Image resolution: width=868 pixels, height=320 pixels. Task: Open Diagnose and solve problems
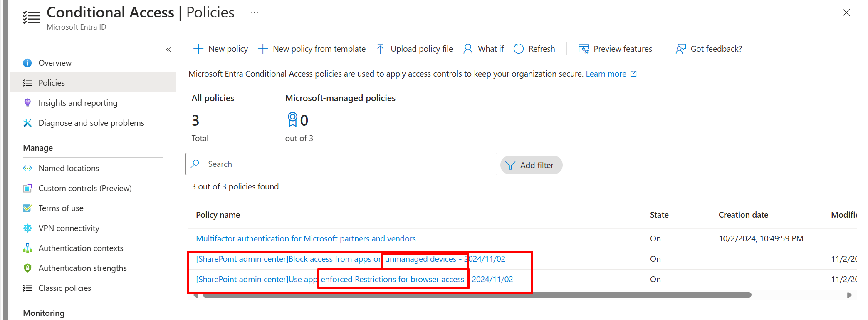91,123
